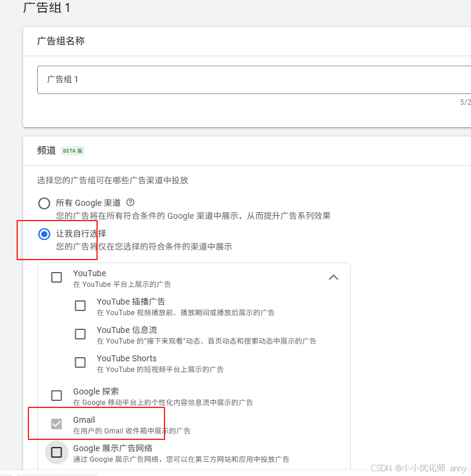This screenshot has height=476, width=471.
Task: Collapse the YouTube section with chevron
Action: click(x=333, y=277)
